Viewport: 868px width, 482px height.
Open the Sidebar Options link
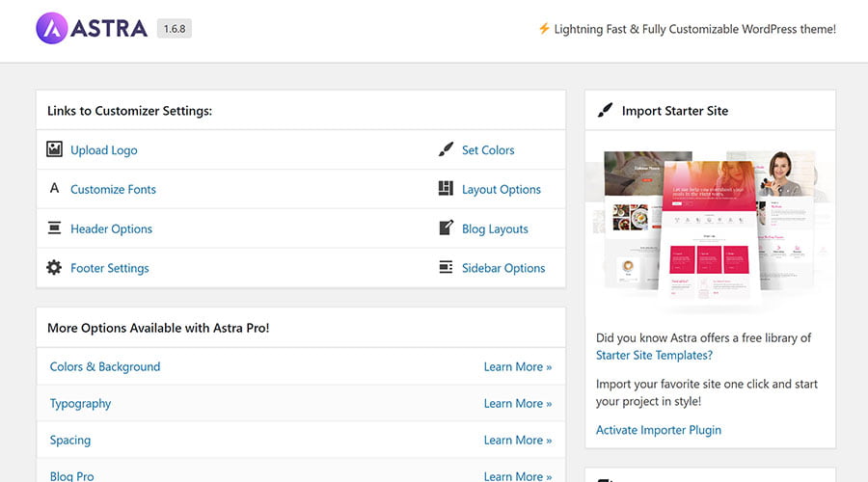point(503,268)
